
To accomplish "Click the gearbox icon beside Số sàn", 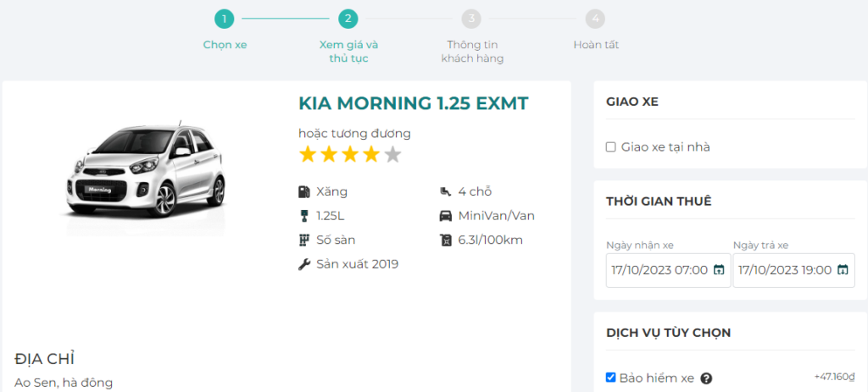I will coord(304,240).
